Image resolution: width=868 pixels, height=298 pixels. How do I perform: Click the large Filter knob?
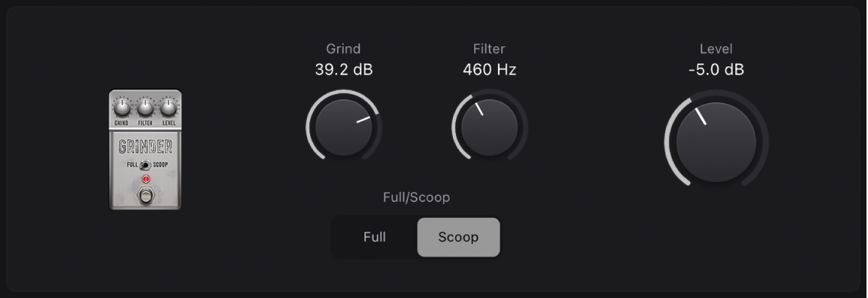[x=490, y=128]
